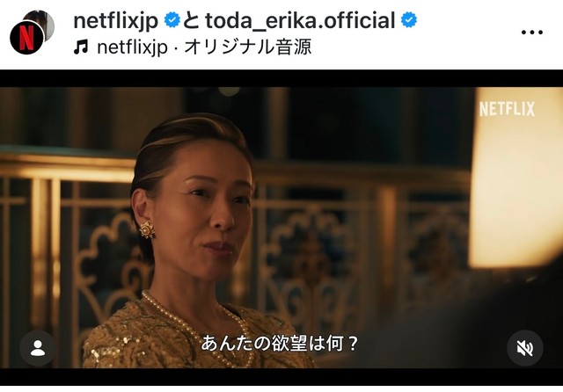Show tagged people via the person icon
Screen dimensions: 563x392
point(38,348)
